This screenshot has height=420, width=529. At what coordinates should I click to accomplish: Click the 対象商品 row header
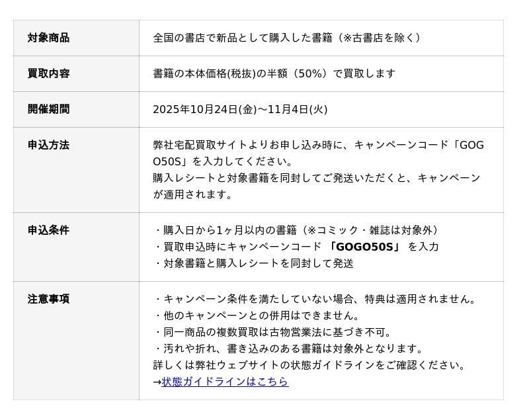48,38
